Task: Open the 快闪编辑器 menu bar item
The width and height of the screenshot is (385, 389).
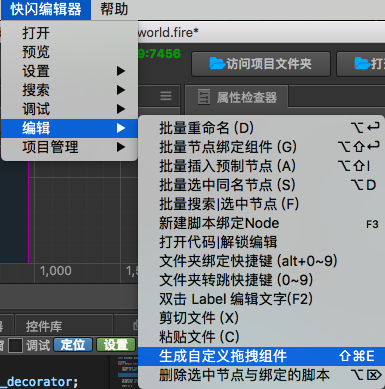Action: coord(46,9)
